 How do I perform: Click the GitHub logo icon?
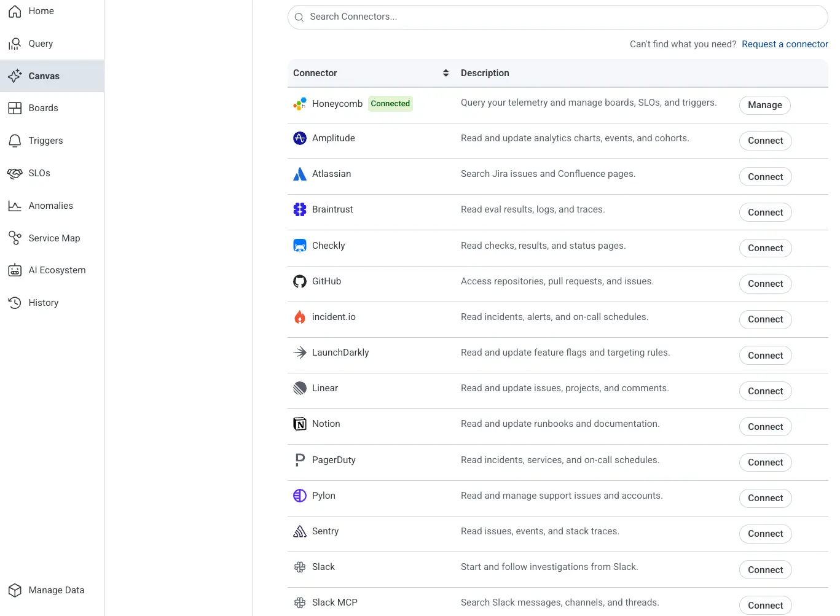300,281
